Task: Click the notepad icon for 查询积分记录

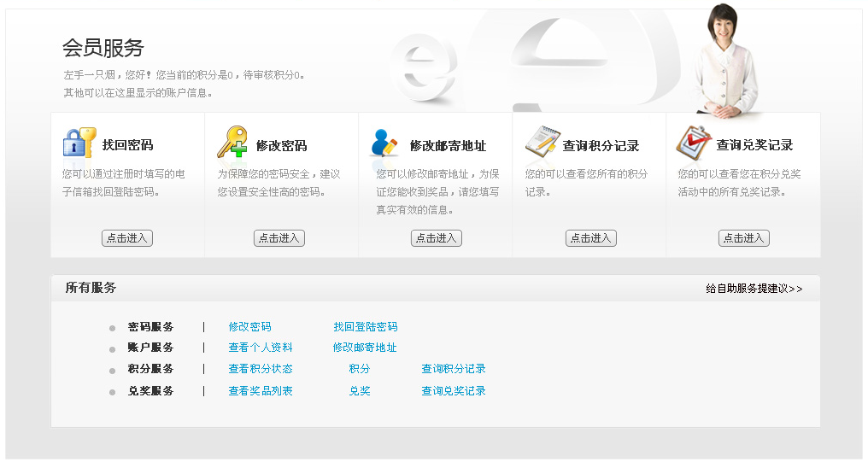Action: click(541, 143)
